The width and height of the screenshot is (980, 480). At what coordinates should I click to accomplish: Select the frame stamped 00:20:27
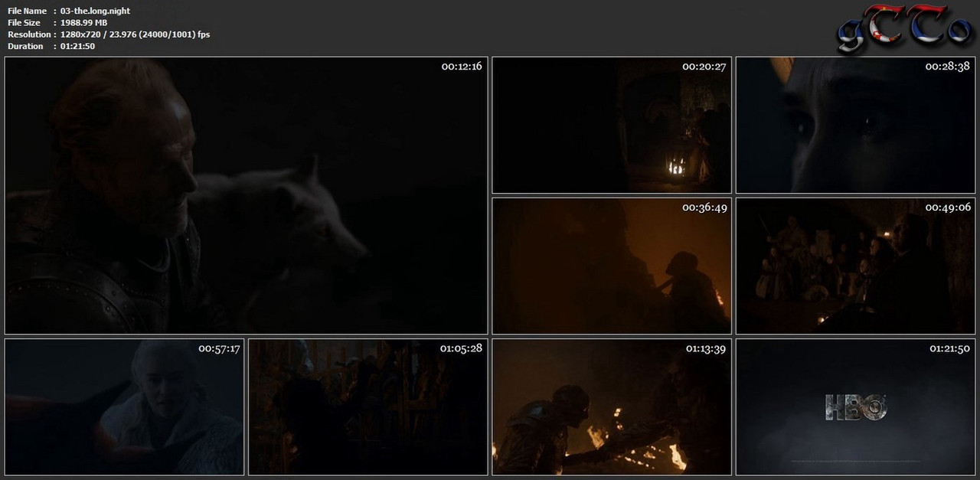[x=612, y=125]
